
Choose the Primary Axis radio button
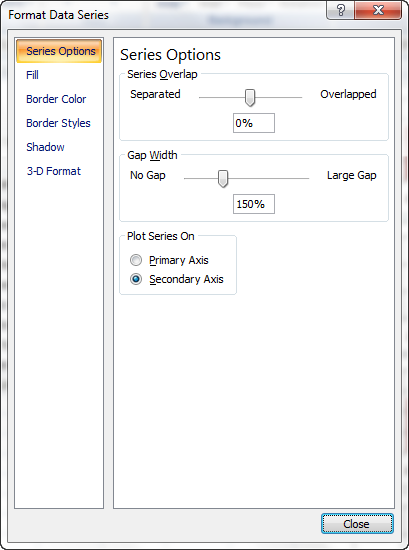tap(136, 260)
